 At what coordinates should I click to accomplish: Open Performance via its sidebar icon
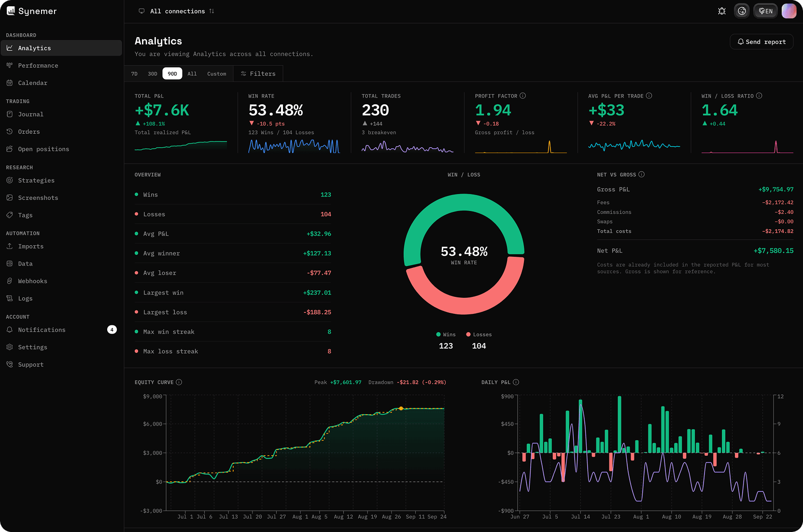pyautogui.click(x=10, y=65)
